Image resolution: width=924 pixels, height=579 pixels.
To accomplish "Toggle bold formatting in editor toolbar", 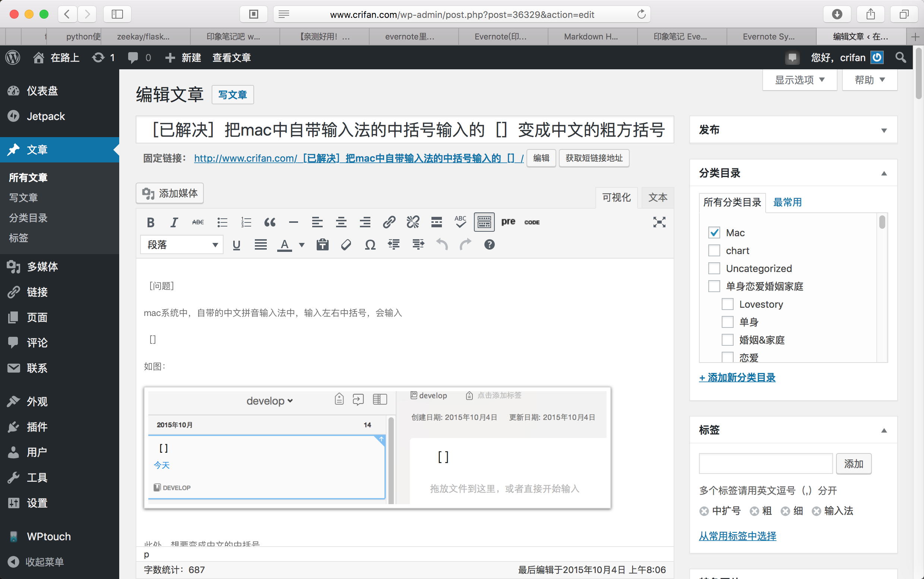I will 151,222.
